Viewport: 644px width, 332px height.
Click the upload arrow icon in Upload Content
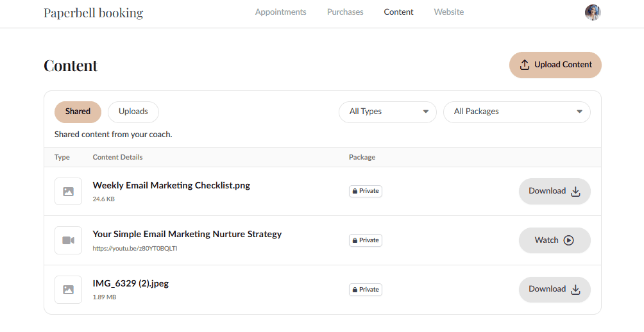525,65
